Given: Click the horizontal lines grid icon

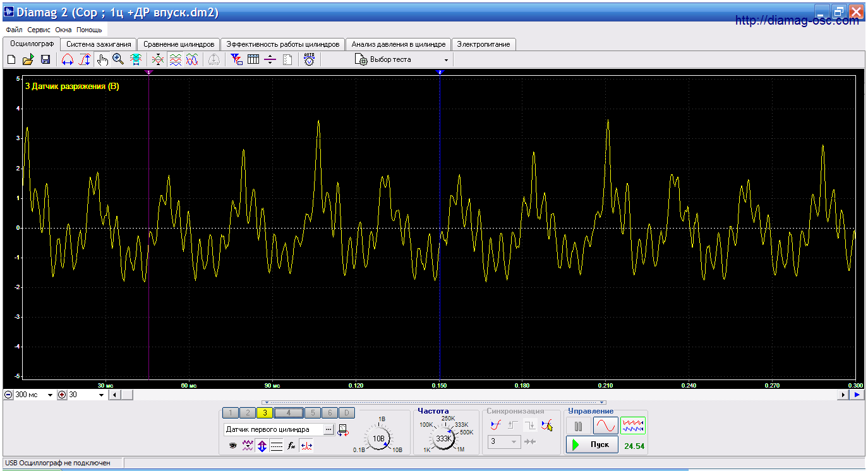Looking at the screenshot, I should (x=276, y=446).
